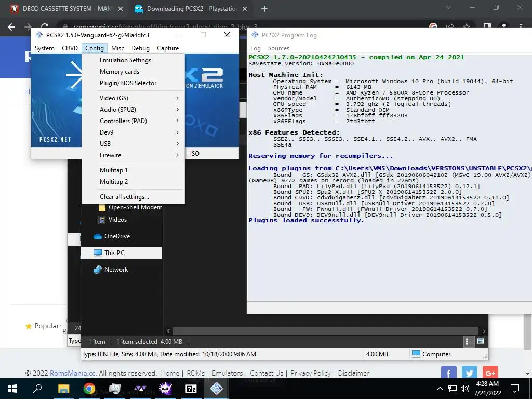Open the Home footer link
Image resolution: width=532 pixels, height=399 pixels.
[x=170, y=373]
